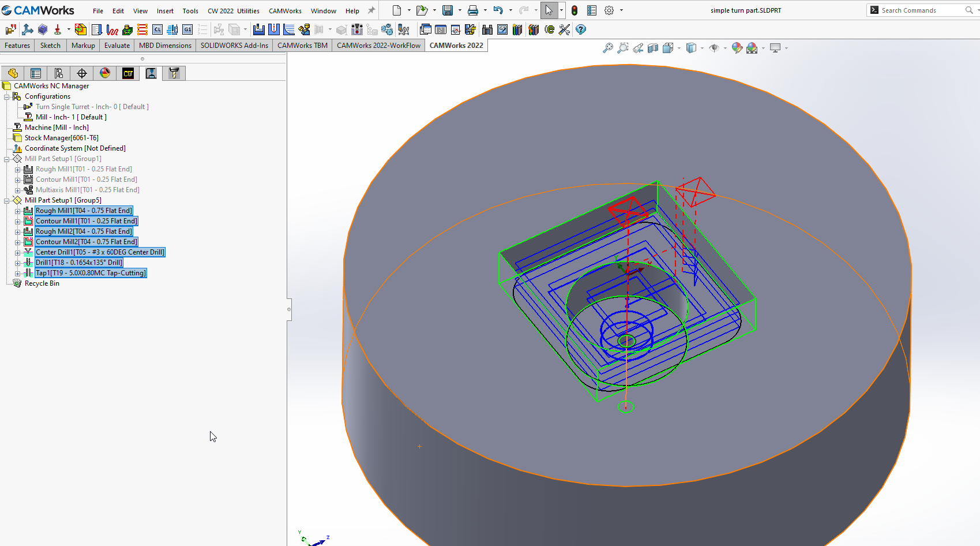
Task: Open the Hide/Show Items dropdown arrow
Action: pos(725,48)
